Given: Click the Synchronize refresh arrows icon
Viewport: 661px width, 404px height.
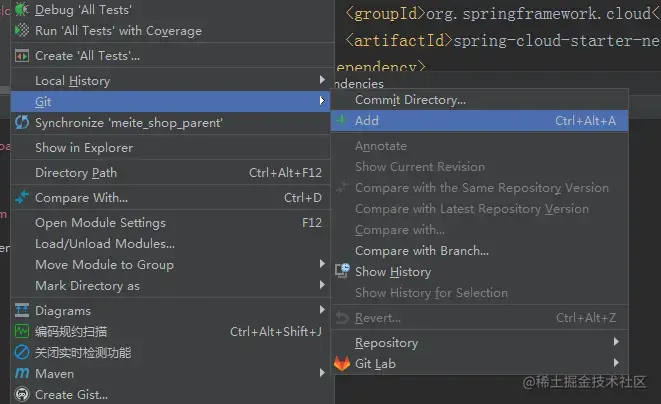Looking at the screenshot, I should [x=21, y=123].
